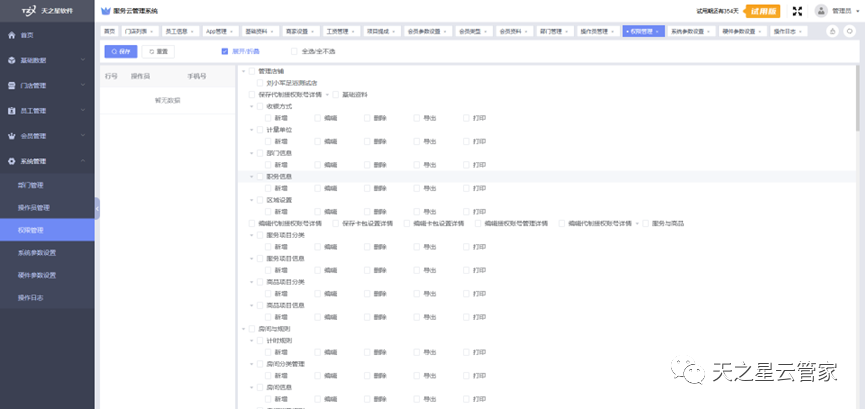Screen dimensions: 865x409
Task: Click the 会员管理 crown icon in sidebar
Action: [x=11, y=136]
